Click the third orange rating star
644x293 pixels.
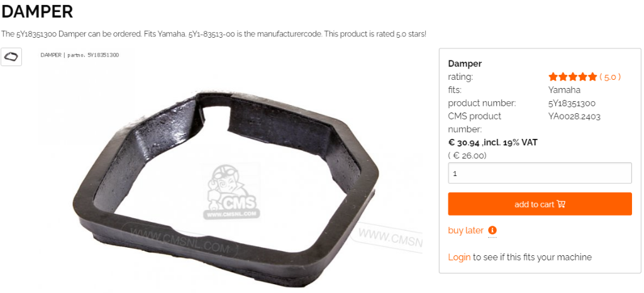(x=572, y=77)
